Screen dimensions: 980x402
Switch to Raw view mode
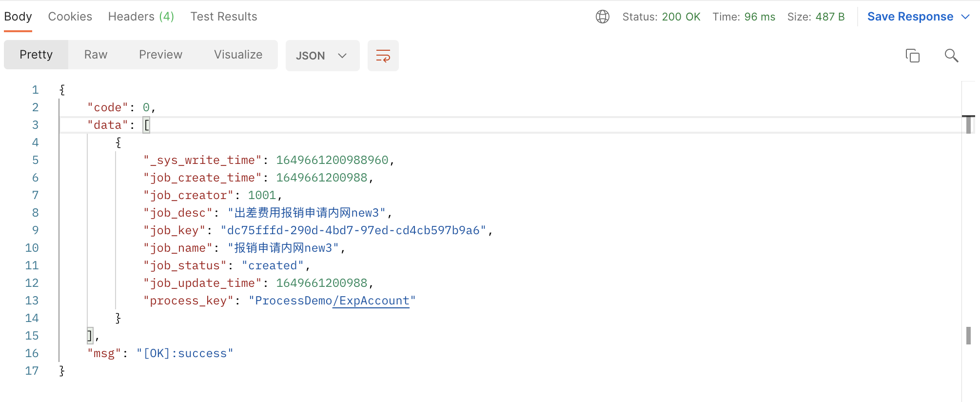[x=96, y=55]
